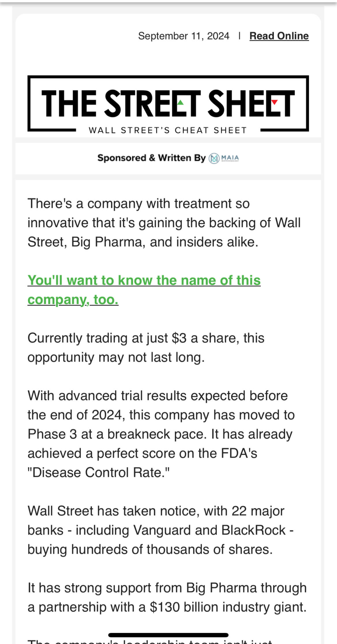
Task: Tap the MAIA circular logo icon
Action: point(214,158)
